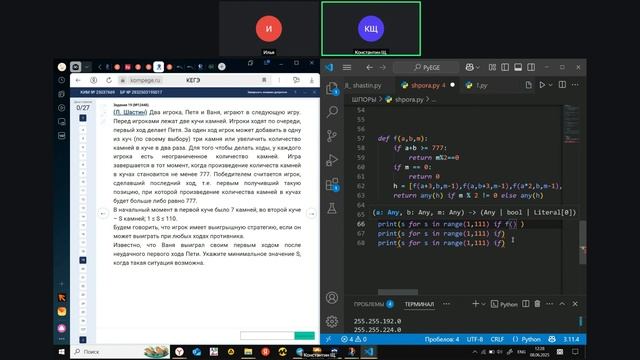Select Python interpreter version 3.11.4
The width and height of the screenshot is (640, 360).
pyautogui.click(x=571, y=339)
